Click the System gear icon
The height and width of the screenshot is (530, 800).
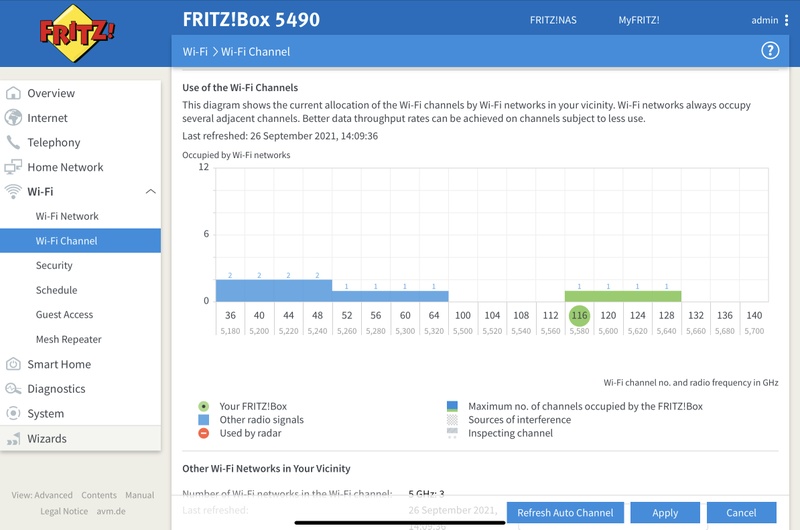[13, 413]
